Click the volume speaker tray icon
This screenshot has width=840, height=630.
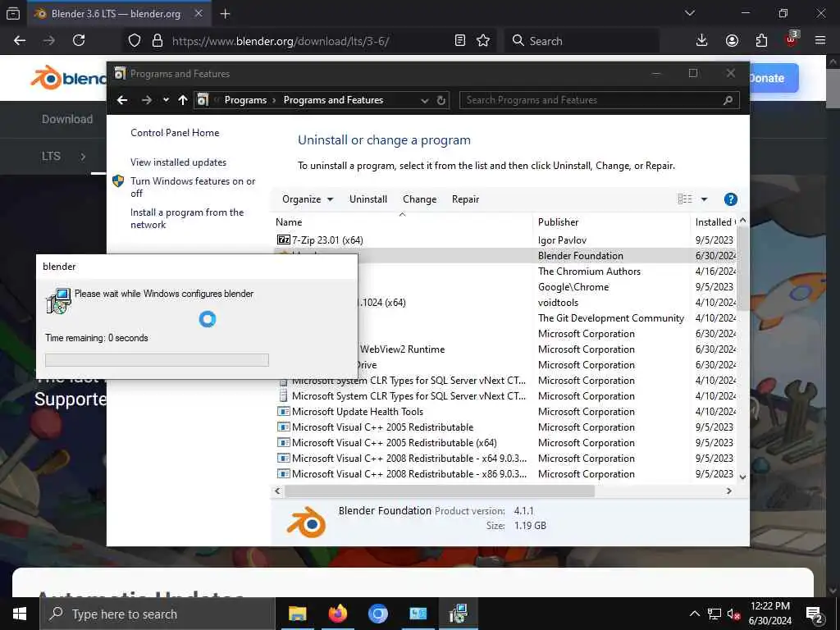pos(734,614)
